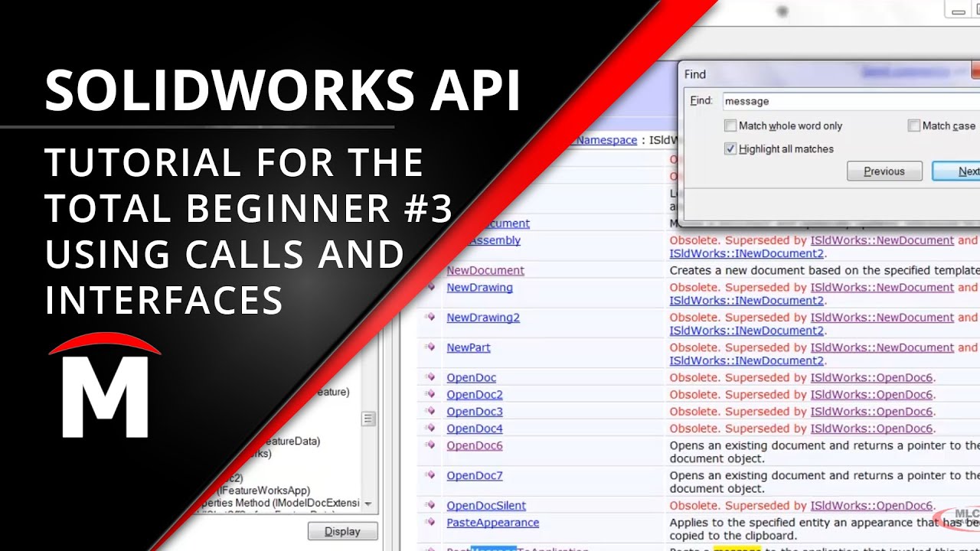Enable Match whole word only checkbox
The image size is (980, 551).
[730, 126]
